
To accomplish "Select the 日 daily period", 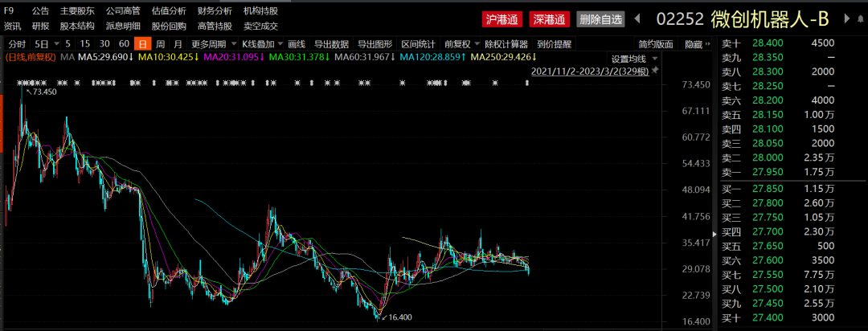I will click(x=143, y=44).
